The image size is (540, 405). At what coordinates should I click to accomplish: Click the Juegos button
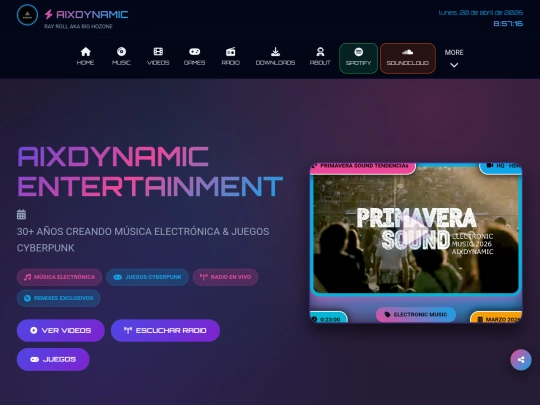pos(53,359)
